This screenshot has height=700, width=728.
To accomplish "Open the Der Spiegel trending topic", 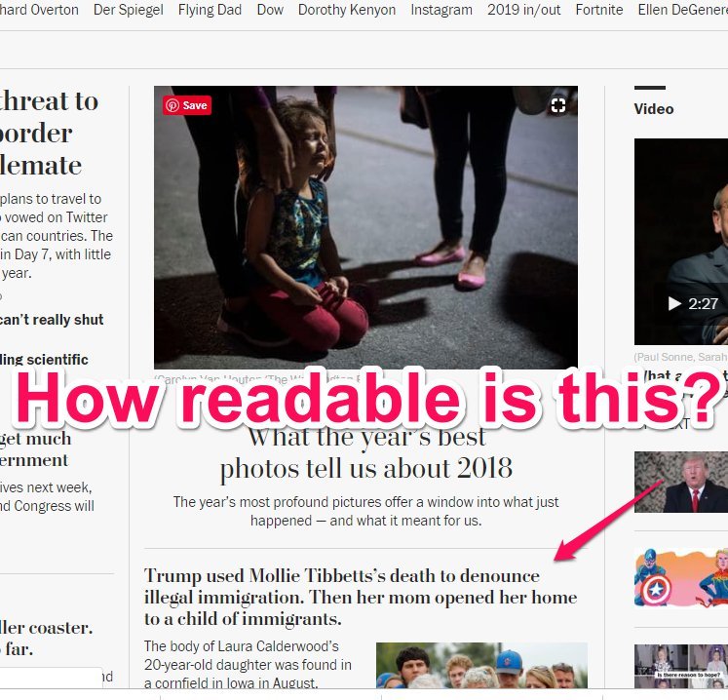I will (128, 10).
